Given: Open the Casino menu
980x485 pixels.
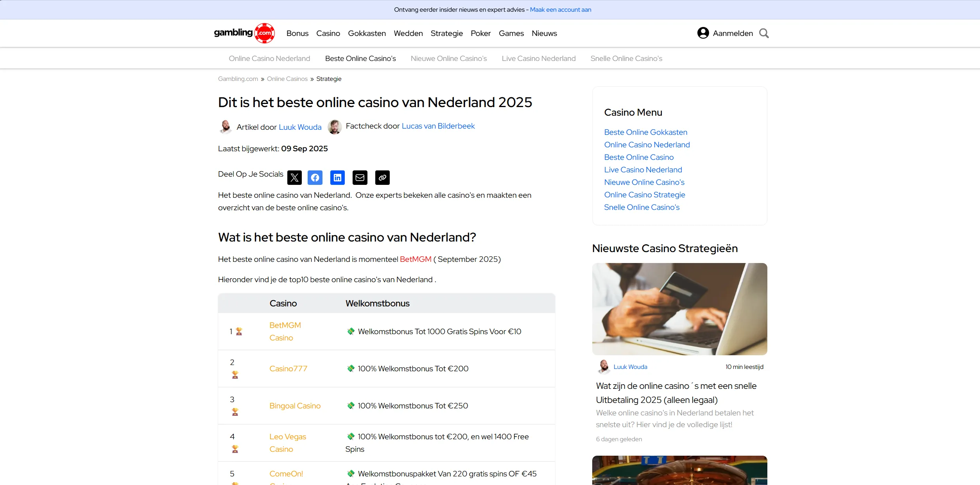Looking at the screenshot, I should click(328, 33).
